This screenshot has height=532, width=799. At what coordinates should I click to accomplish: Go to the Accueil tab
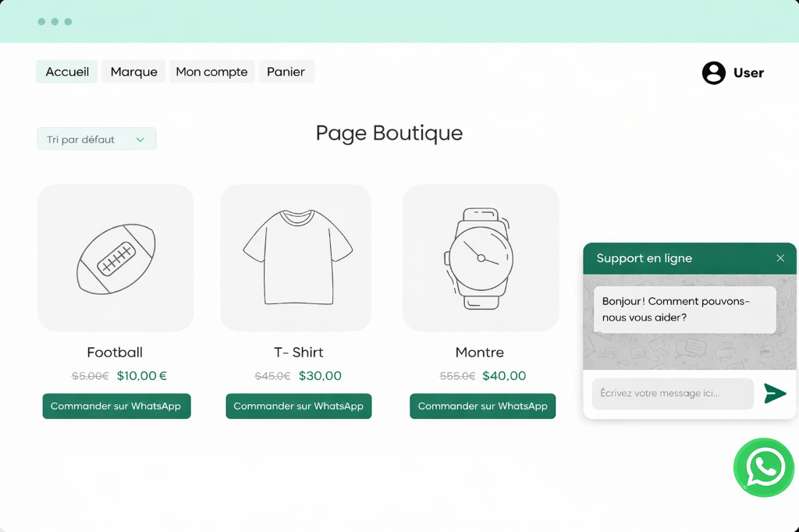point(67,72)
